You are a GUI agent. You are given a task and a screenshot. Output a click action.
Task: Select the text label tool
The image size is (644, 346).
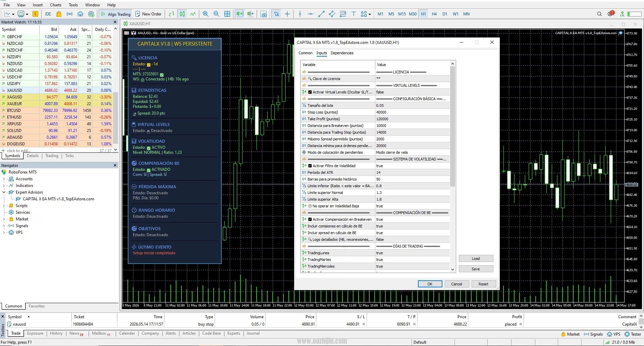354,14
